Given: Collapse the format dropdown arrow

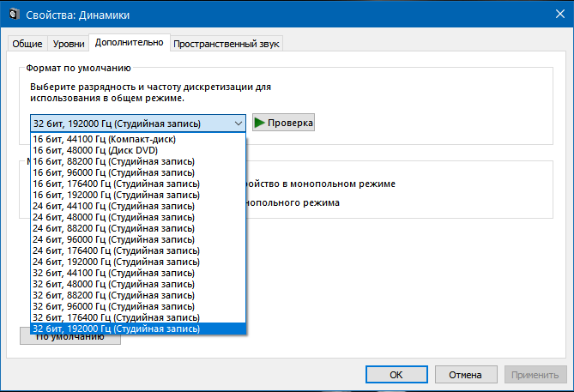Looking at the screenshot, I should click(239, 124).
